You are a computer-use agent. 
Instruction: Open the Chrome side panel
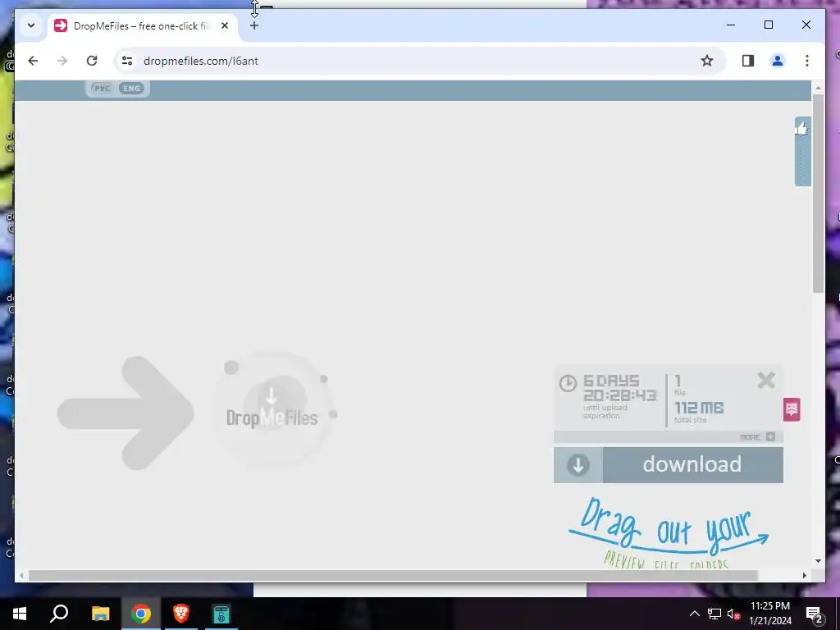tap(748, 61)
